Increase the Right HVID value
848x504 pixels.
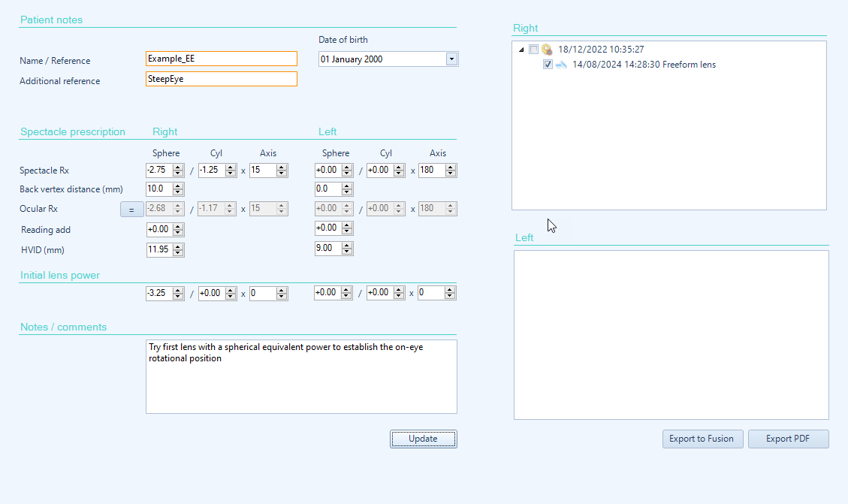[178, 246]
